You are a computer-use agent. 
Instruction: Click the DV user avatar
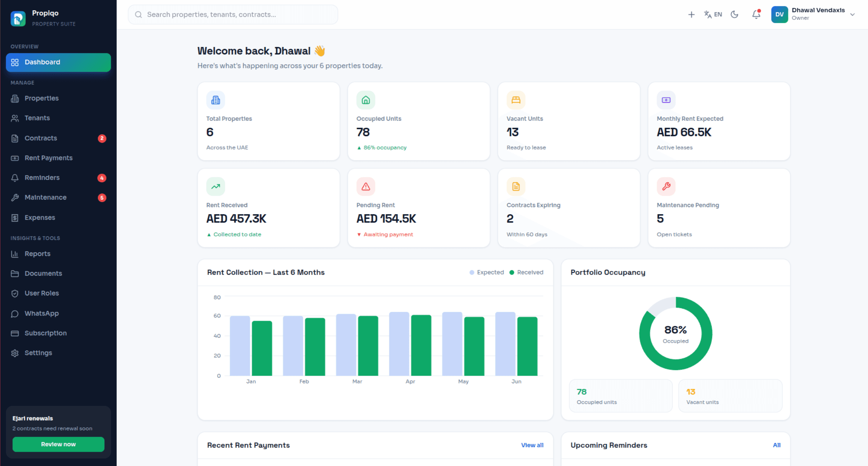pyautogui.click(x=779, y=15)
